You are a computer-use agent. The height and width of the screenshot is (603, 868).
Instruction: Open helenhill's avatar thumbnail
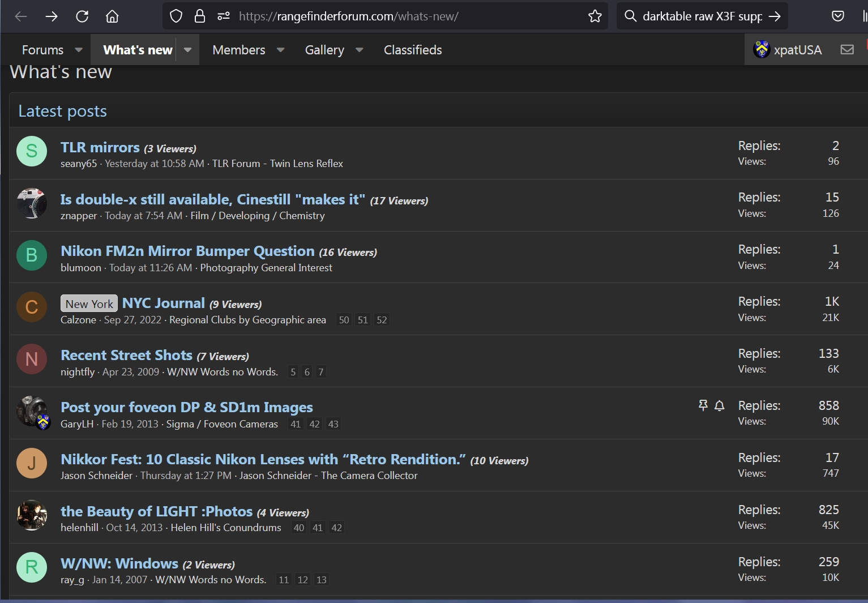click(x=32, y=515)
